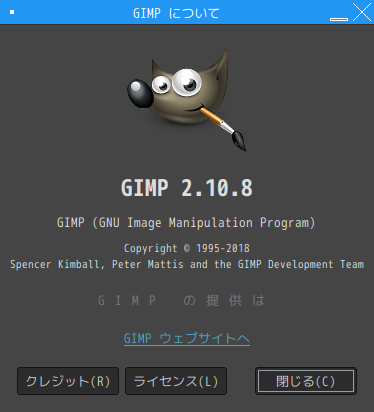Click the paintbrush in Wilber's mouth
Viewport: 374px width, 412px height.
click(x=222, y=126)
